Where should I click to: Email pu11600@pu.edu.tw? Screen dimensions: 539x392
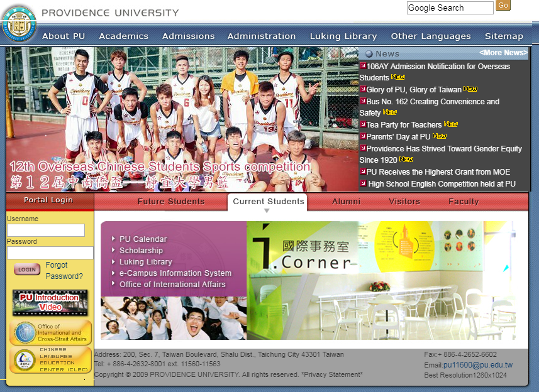click(478, 365)
